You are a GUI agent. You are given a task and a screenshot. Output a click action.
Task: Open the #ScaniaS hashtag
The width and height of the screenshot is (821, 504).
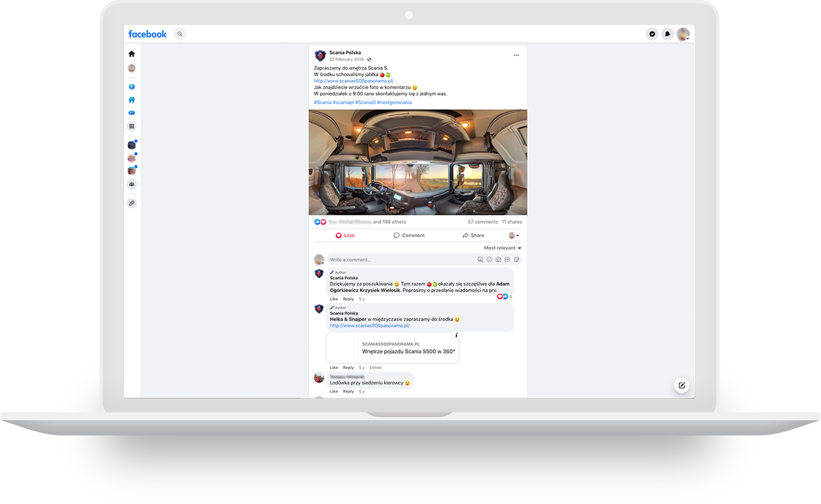tap(365, 102)
